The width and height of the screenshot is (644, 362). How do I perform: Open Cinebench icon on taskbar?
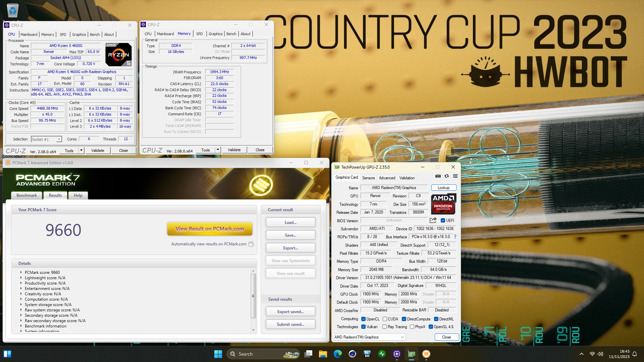(x=353, y=354)
